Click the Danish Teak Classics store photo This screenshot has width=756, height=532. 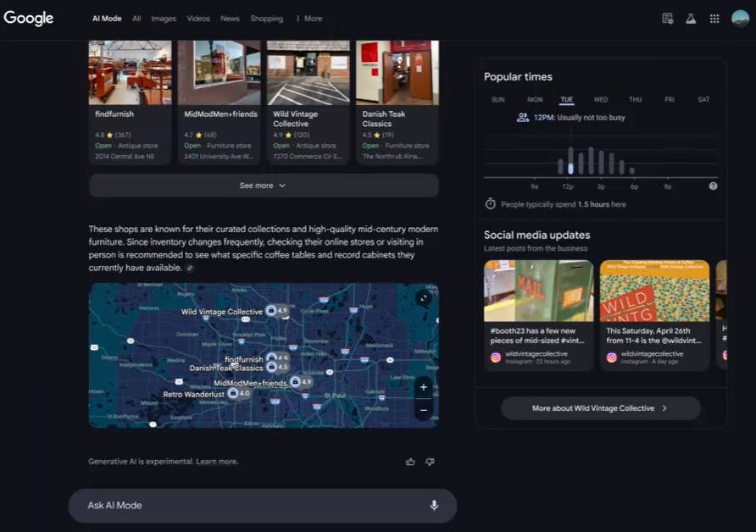tap(397, 73)
